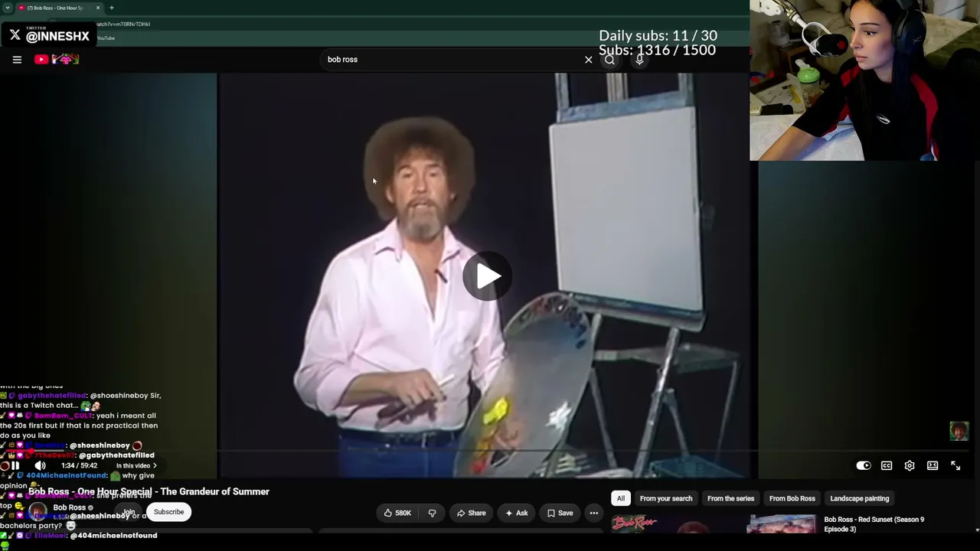Viewport: 980px width, 551px height.
Task: Enter fullscreen mode
Action: coord(955,465)
